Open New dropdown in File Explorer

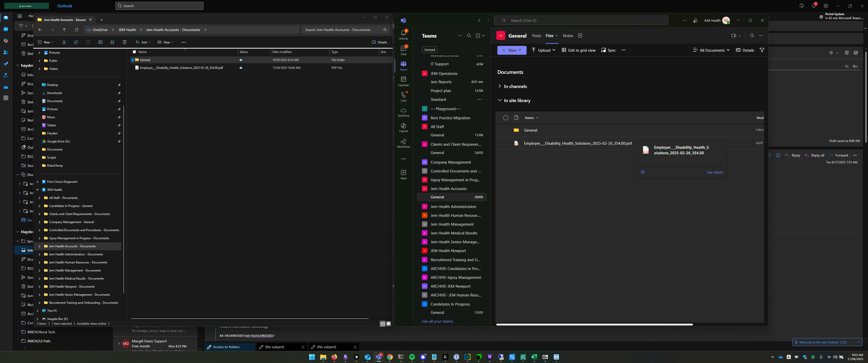coord(45,42)
